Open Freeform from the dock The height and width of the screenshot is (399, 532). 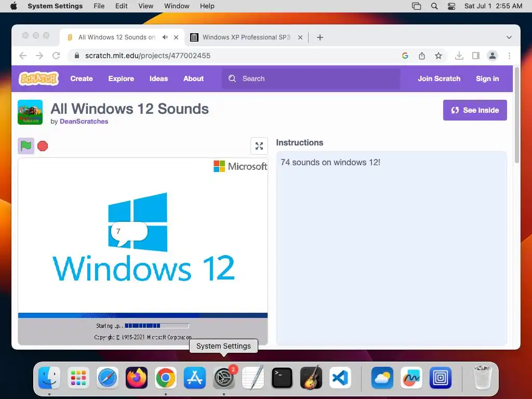click(x=411, y=378)
